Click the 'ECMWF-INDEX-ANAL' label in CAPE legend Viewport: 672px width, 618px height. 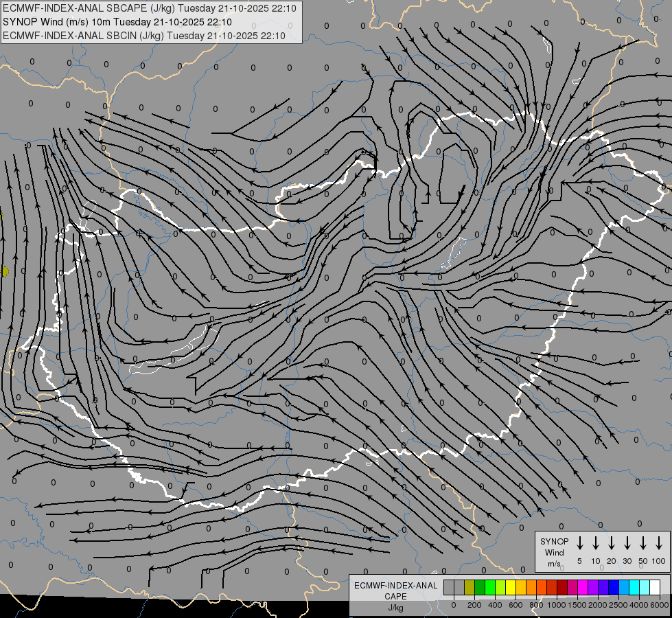click(395, 586)
